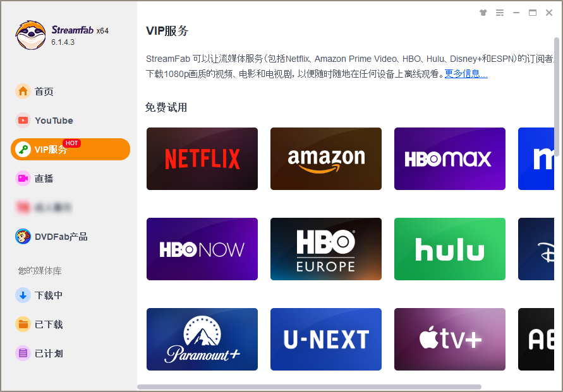Image resolution: width=563 pixels, height=392 pixels.
Task: Close the StreamFab window
Action: pos(549,13)
